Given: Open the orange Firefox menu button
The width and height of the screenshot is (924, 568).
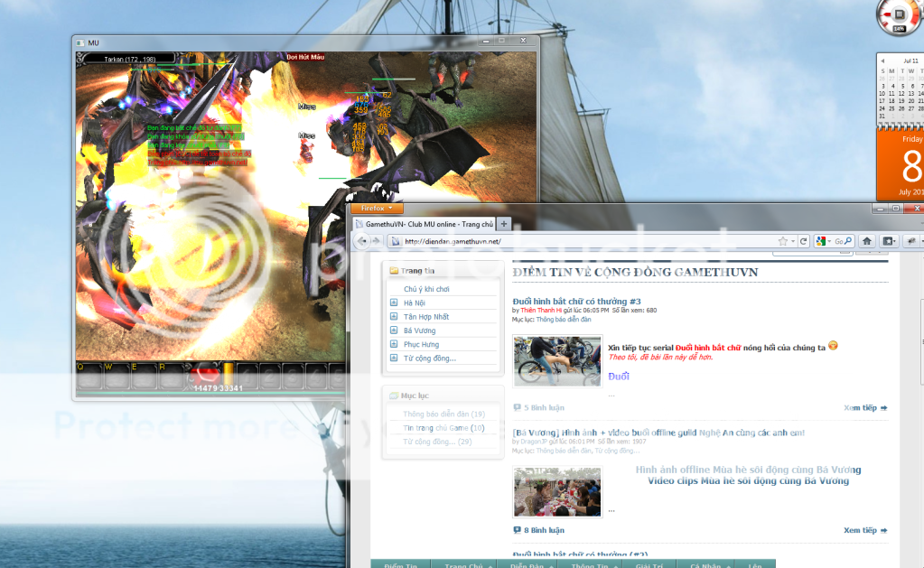Looking at the screenshot, I should 377,209.
